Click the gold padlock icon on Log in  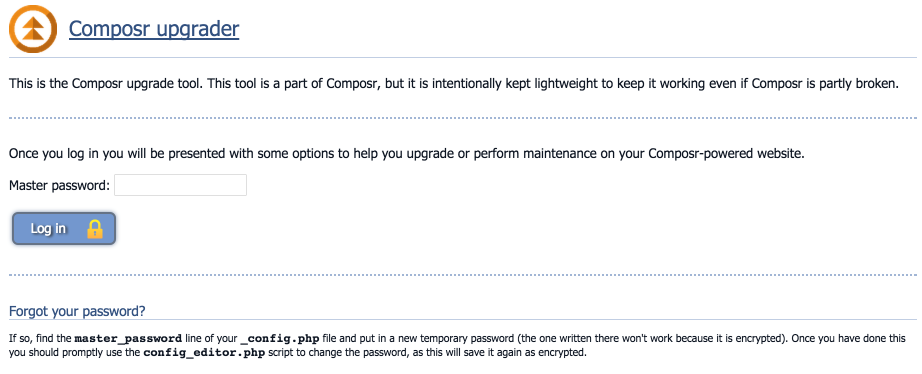coord(95,229)
